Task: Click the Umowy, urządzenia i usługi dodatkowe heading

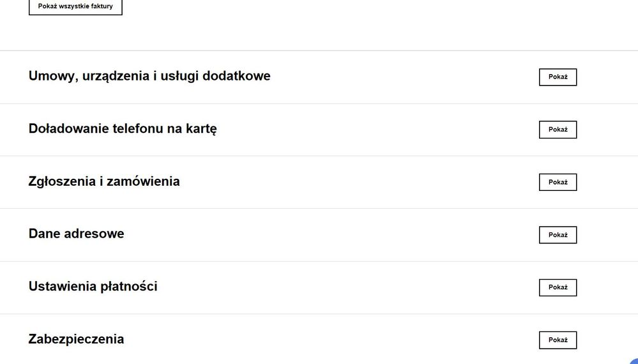Action: tap(149, 76)
